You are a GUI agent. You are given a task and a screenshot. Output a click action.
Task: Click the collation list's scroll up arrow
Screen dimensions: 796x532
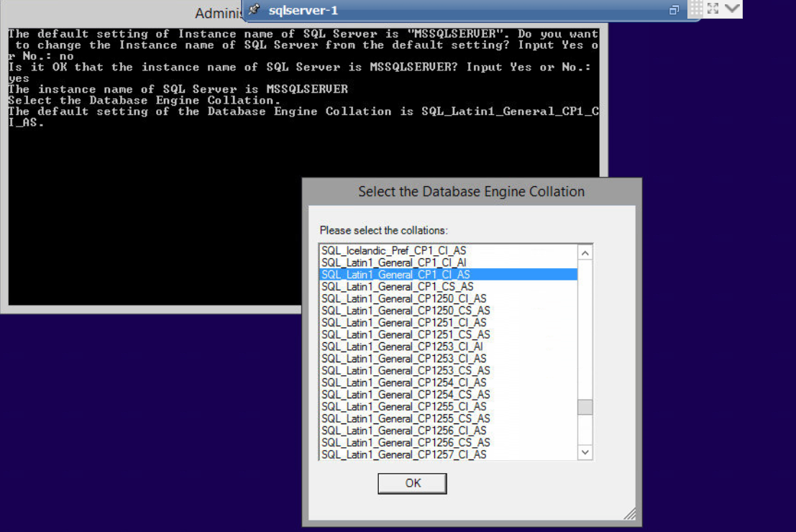(585, 253)
